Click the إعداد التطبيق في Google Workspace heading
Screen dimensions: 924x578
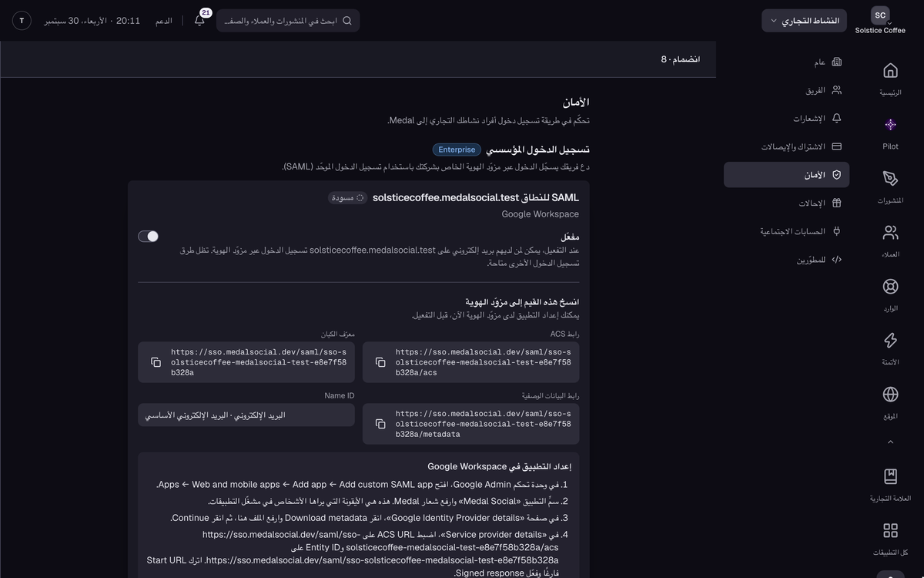(x=500, y=466)
